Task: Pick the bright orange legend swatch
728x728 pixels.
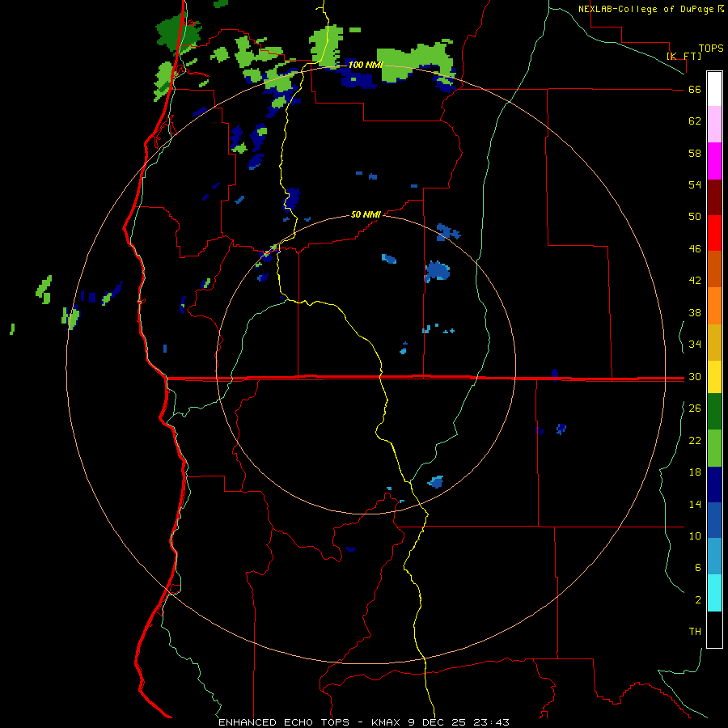Action: coord(714,306)
